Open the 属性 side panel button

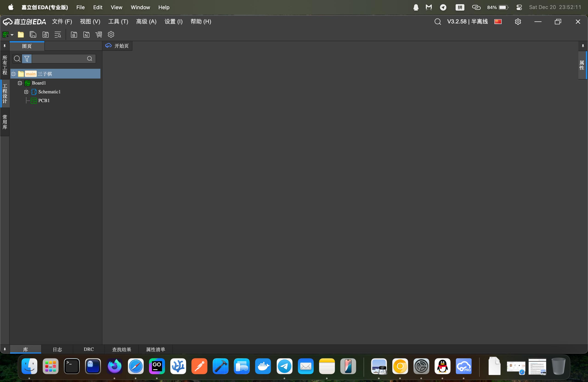(582, 65)
